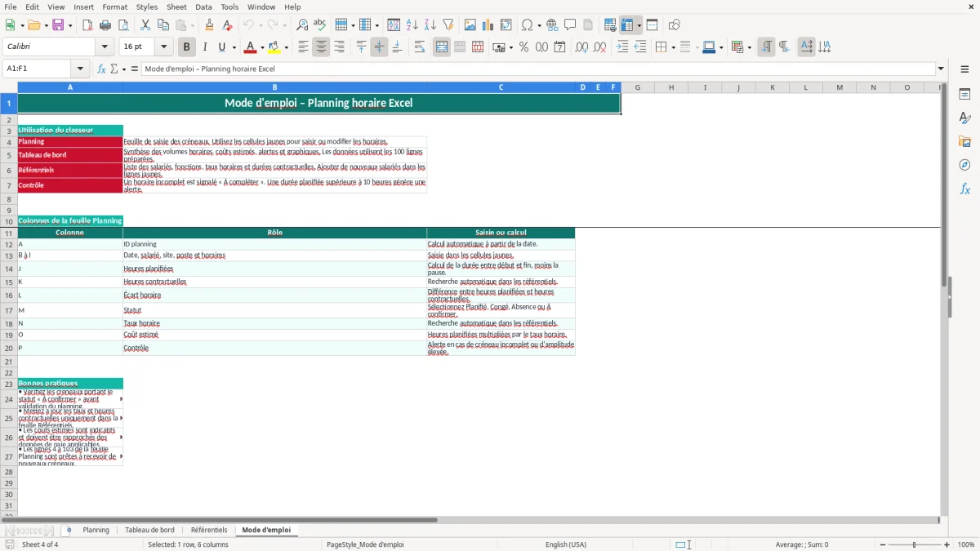Image resolution: width=980 pixels, height=551 pixels.
Task: Select column header G
Action: (637, 87)
